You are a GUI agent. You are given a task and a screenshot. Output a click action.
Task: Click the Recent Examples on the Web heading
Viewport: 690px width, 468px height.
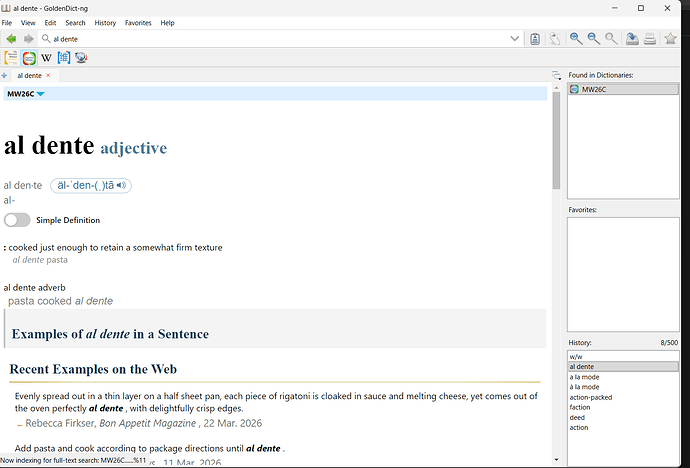click(x=93, y=369)
